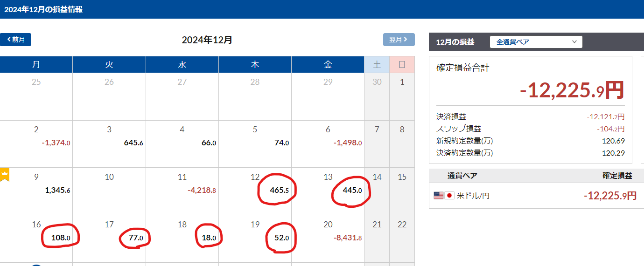Open the 全通貨ペア currency pair dropdown
This screenshot has height=266, width=644.
click(536, 42)
